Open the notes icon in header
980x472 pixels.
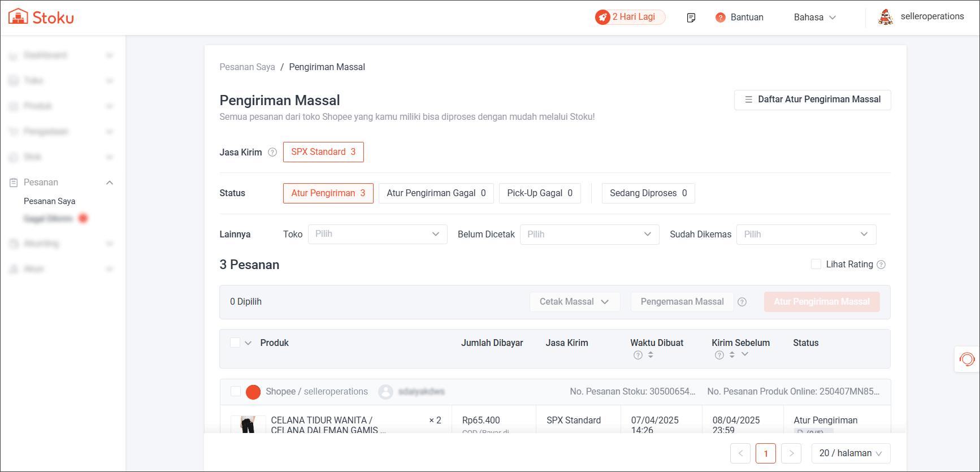[x=691, y=18]
